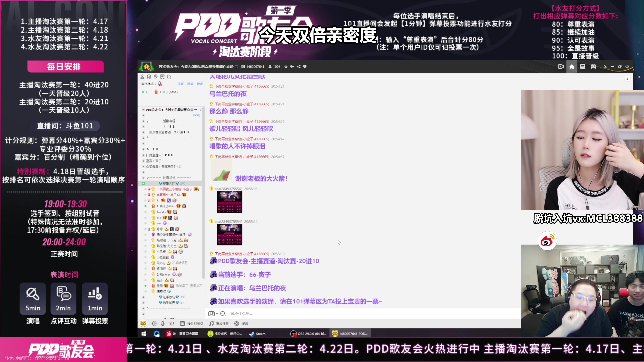The image size is (644, 362).
Task: Click sender name sea(2849375554) at 20:55:08
Action: coord(228,189)
